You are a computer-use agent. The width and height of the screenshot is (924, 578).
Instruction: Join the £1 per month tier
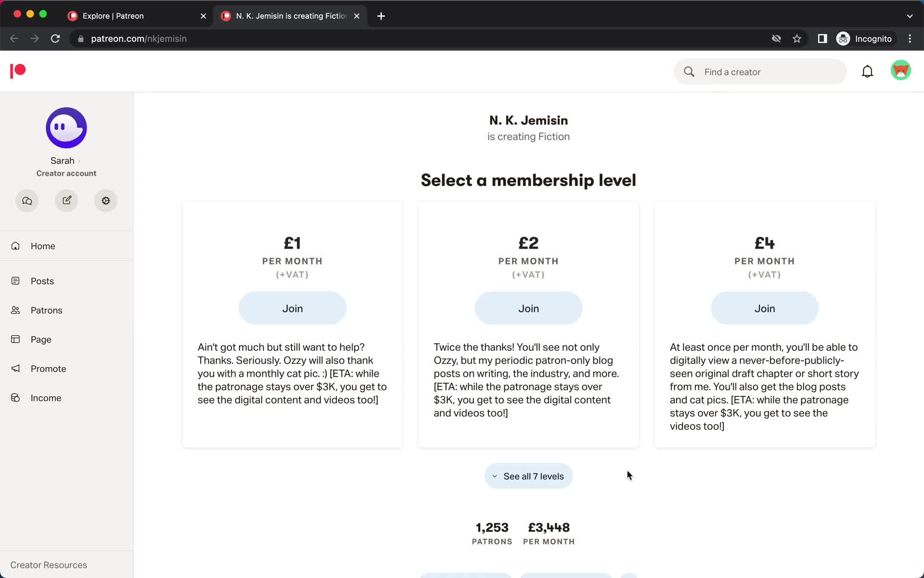pos(293,308)
